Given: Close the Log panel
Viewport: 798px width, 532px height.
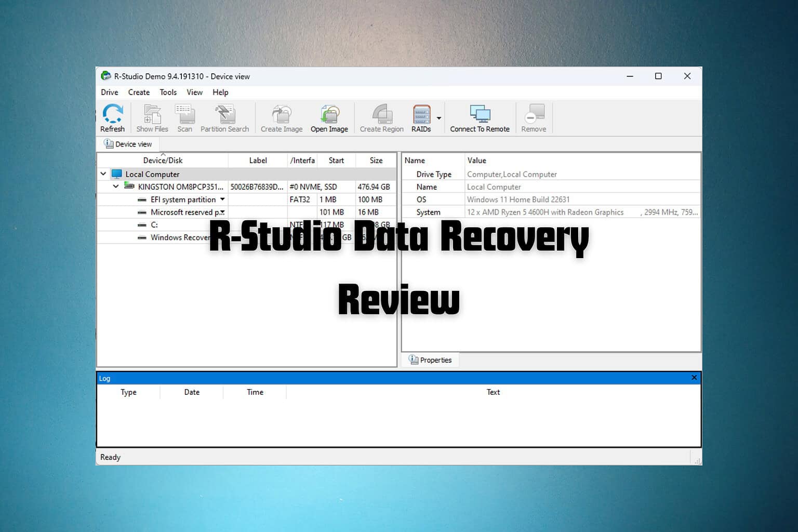Looking at the screenshot, I should point(694,378).
